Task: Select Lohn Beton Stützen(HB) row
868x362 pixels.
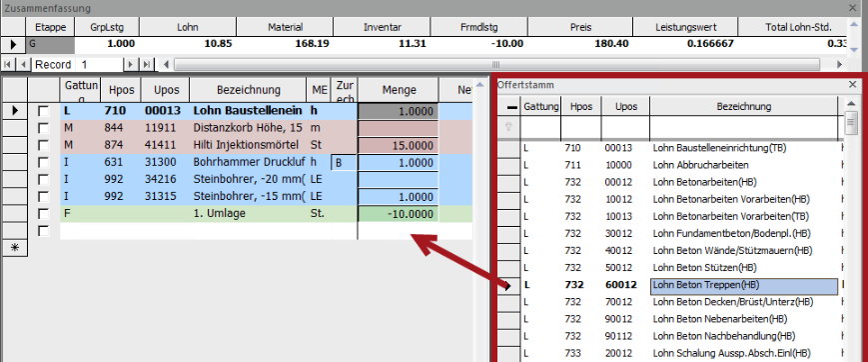Action: point(705,268)
